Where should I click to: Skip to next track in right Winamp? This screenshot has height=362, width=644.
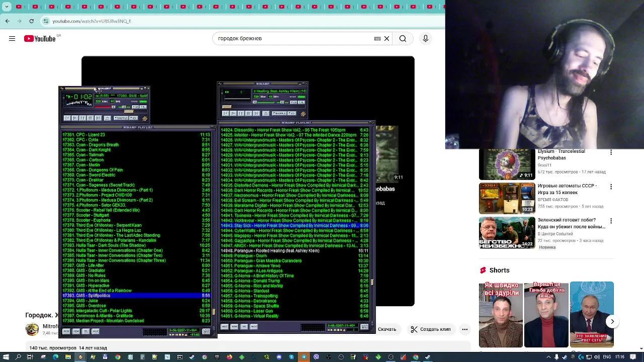click(x=257, y=113)
